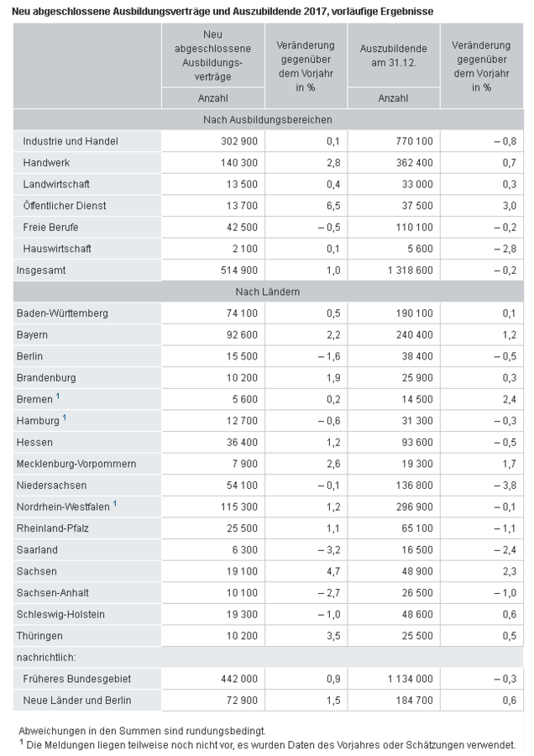Select the Insgesamt total row label

(41, 270)
